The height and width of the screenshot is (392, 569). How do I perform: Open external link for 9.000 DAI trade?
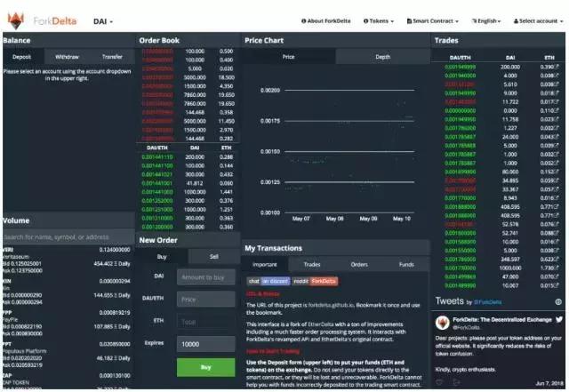pos(557,93)
